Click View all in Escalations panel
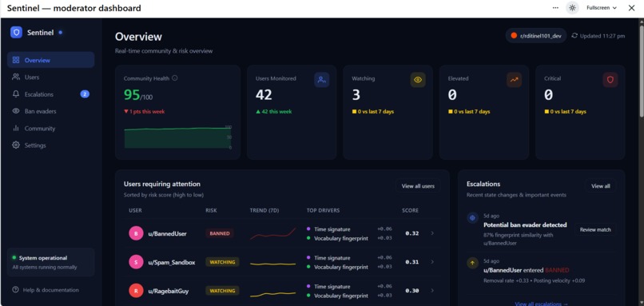The width and height of the screenshot is (644, 306). coord(601,186)
